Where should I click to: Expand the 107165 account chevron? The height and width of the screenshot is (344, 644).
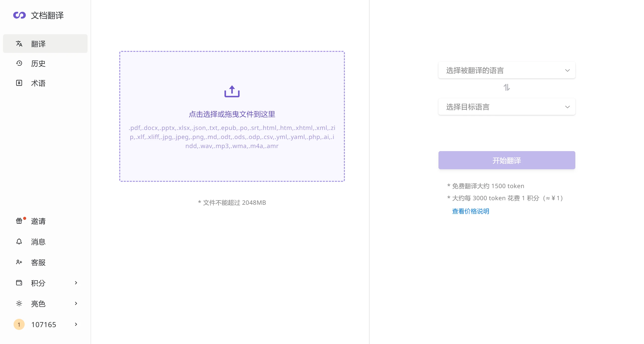tap(76, 324)
